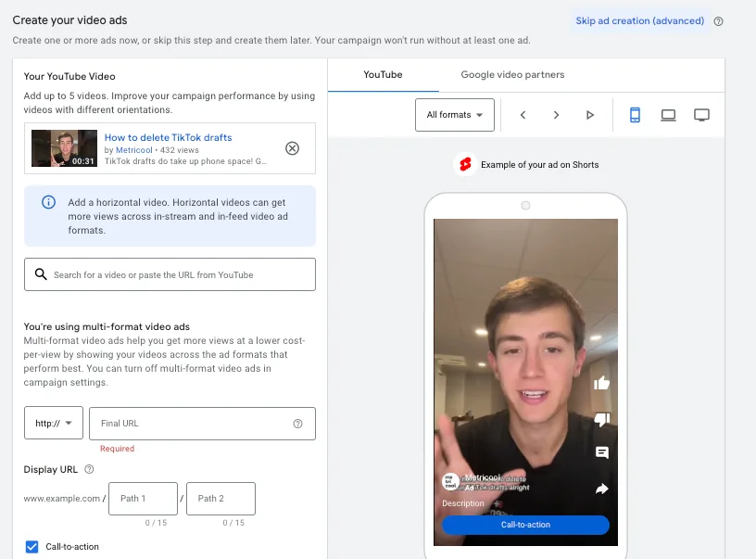
Task: Open How to delete TikTok drafts link
Action: coord(169,137)
